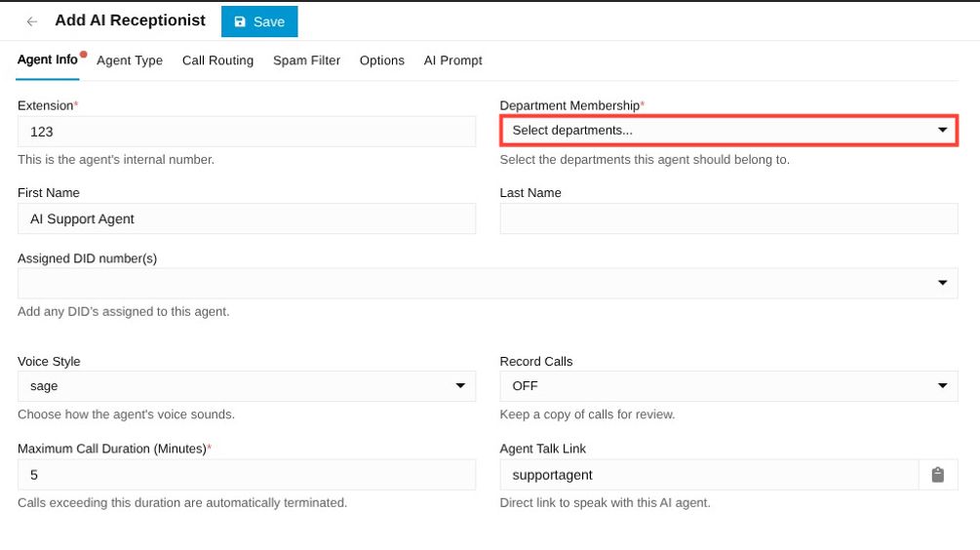Image resolution: width=980 pixels, height=550 pixels.
Task: Click 'This is the agent's internal number.' text
Action: 116,160
